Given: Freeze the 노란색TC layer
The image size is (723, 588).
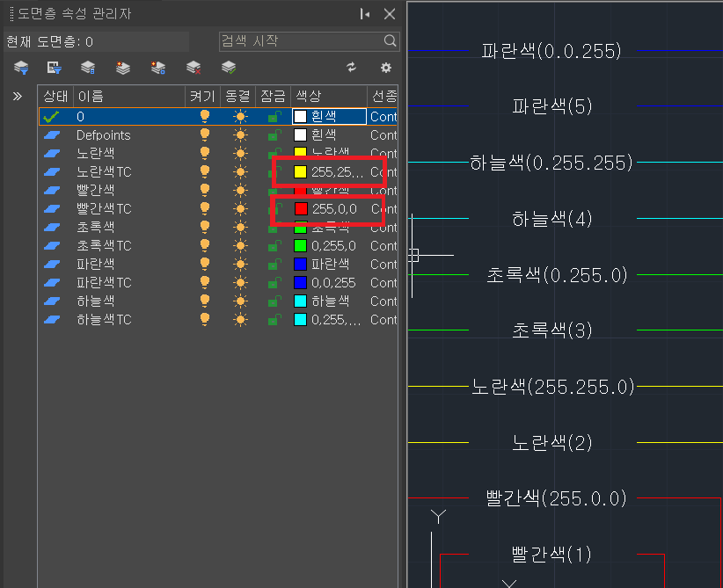Looking at the screenshot, I should point(240,172).
